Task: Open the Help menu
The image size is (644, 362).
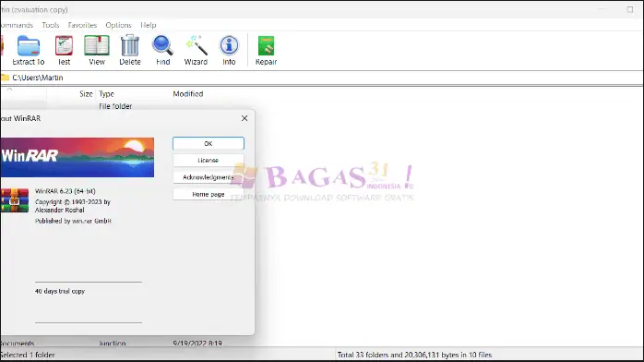Action: tap(149, 25)
